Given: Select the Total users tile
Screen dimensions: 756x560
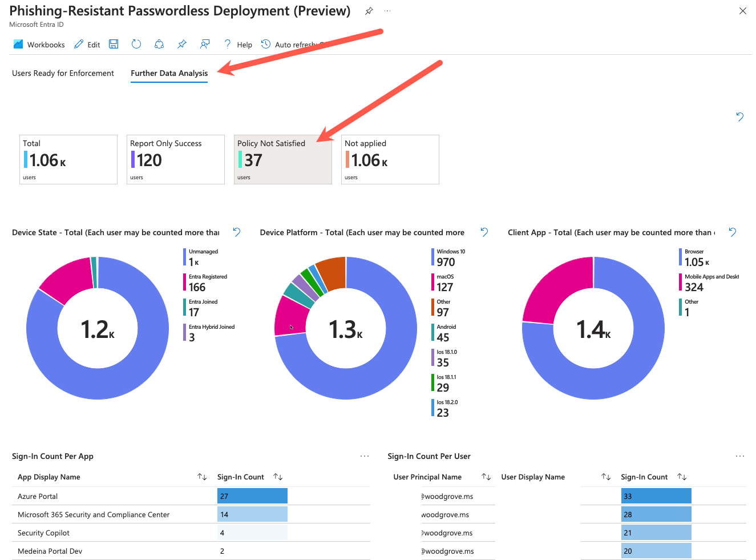Looking at the screenshot, I should pos(68,159).
